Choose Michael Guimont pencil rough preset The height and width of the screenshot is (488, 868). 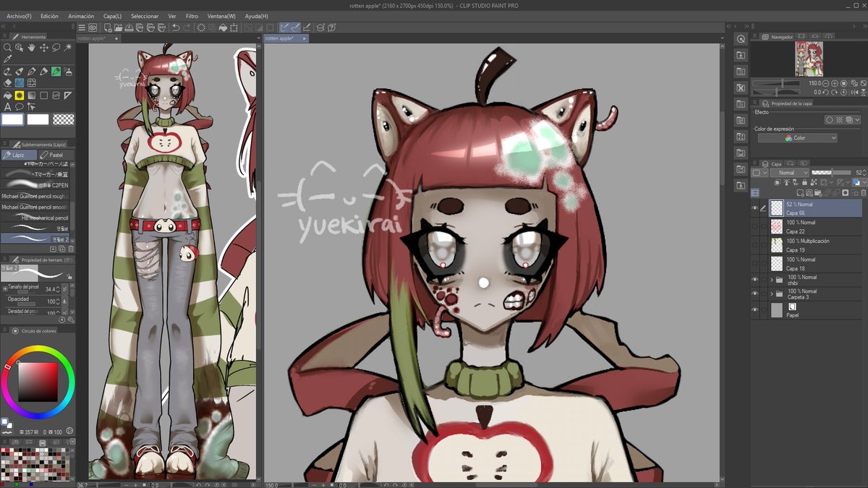tap(36, 196)
